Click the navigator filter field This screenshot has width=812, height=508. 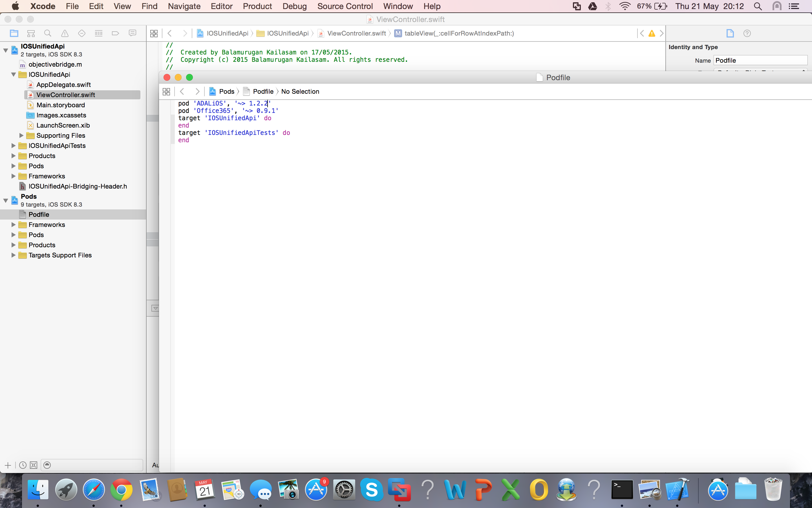coord(92,465)
